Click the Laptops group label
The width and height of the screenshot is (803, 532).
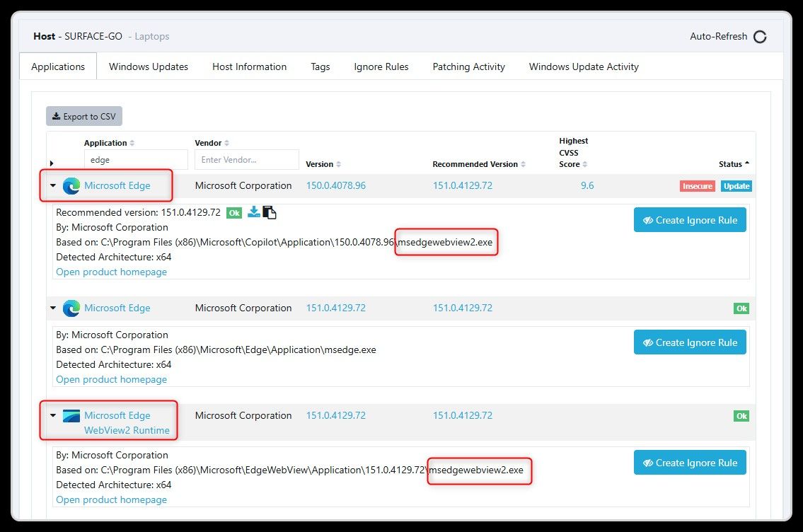click(x=151, y=36)
